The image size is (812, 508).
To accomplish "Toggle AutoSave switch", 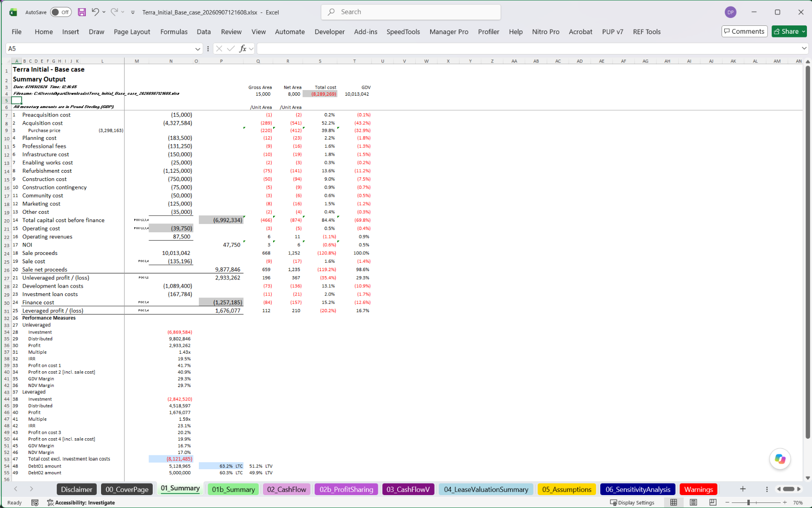I will pos(61,12).
